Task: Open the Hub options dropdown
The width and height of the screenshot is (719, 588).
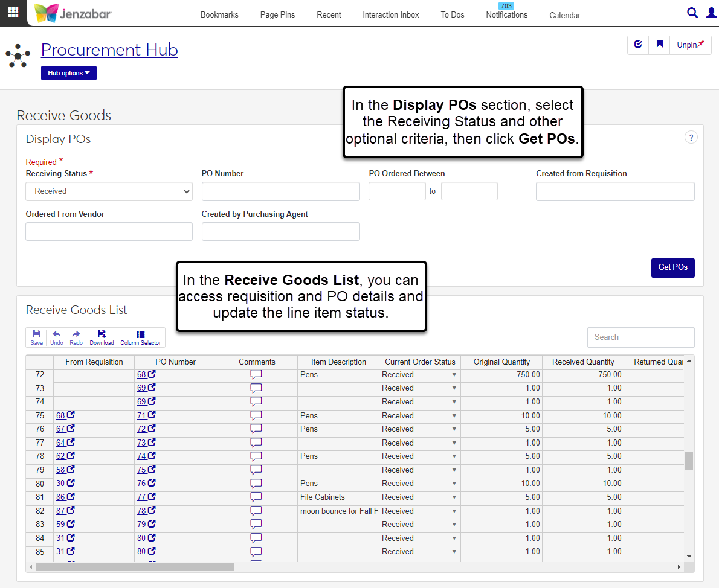Action: click(68, 73)
